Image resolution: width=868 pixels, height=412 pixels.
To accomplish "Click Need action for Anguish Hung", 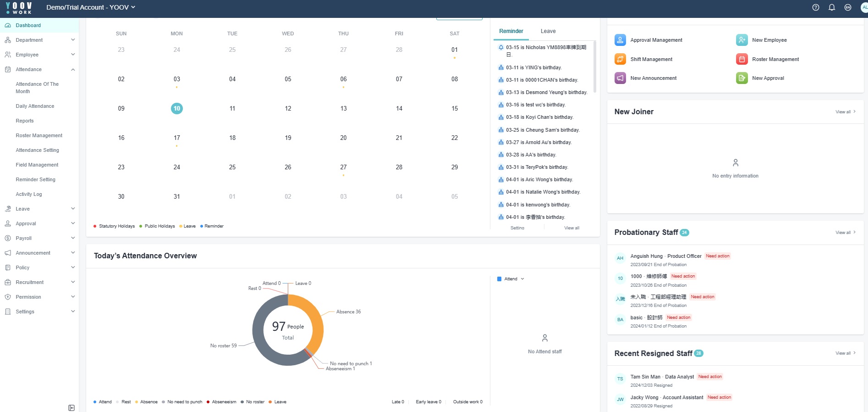I will click(x=718, y=256).
